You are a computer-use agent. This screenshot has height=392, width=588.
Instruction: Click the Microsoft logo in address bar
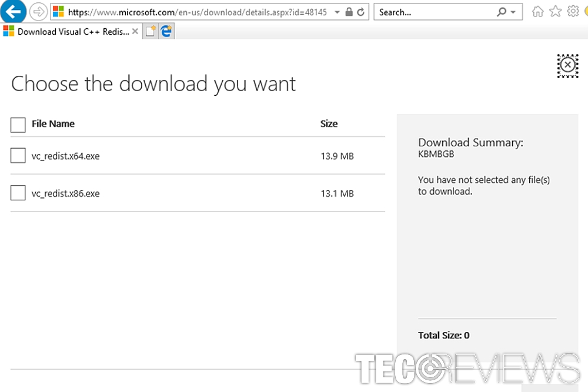(58, 12)
